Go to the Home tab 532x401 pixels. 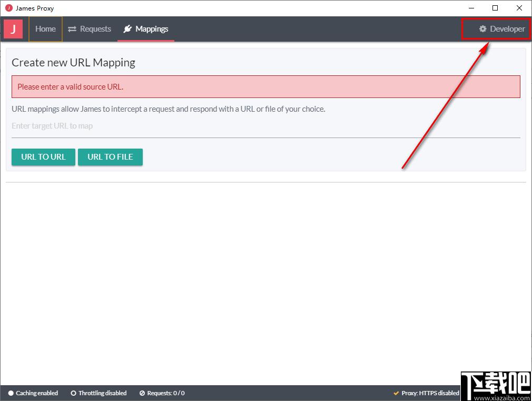pyautogui.click(x=45, y=29)
